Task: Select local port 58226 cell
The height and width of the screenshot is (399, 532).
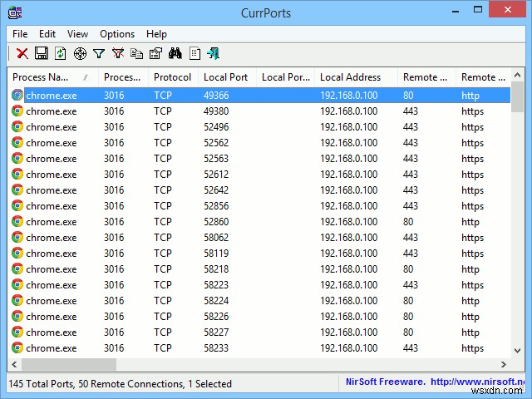Action: (x=216, y=316)
